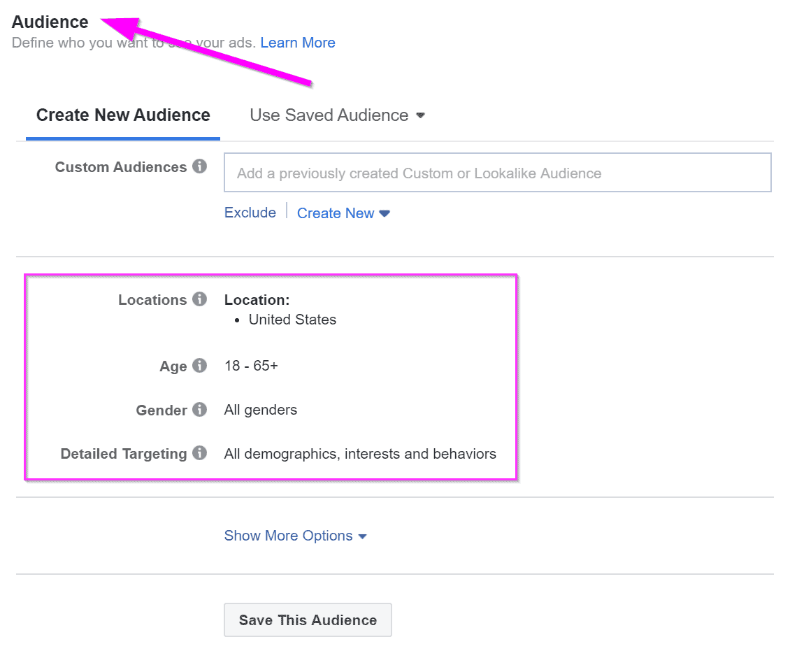Image resolution: width=790 pixels, height=672 pixels.
Task: Click the Custom Audiences input field
Action: click(497, 172)
